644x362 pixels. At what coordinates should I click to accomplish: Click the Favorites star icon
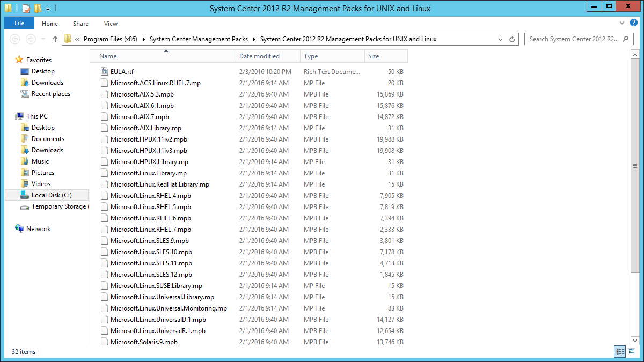(19, 60)
